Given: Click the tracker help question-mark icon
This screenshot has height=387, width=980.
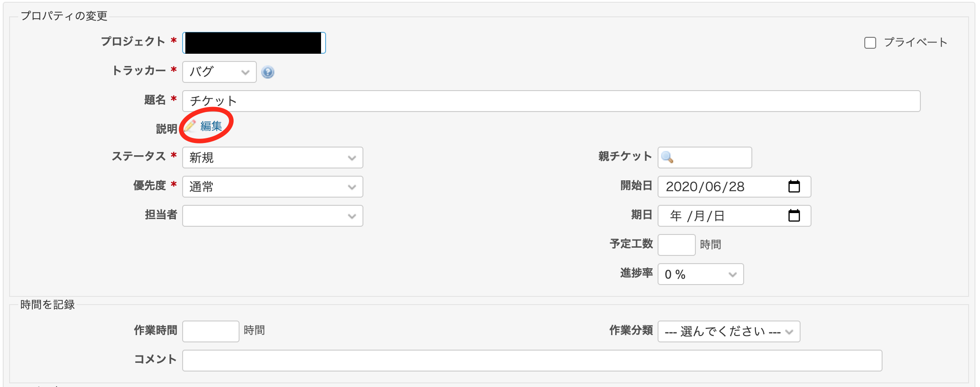Looking at the screenshot, I should 268,72.
